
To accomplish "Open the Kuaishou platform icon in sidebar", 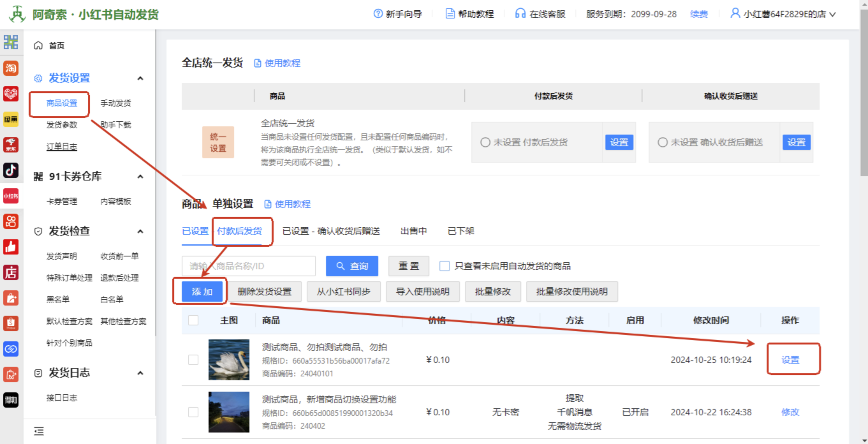I will point(11,221).
